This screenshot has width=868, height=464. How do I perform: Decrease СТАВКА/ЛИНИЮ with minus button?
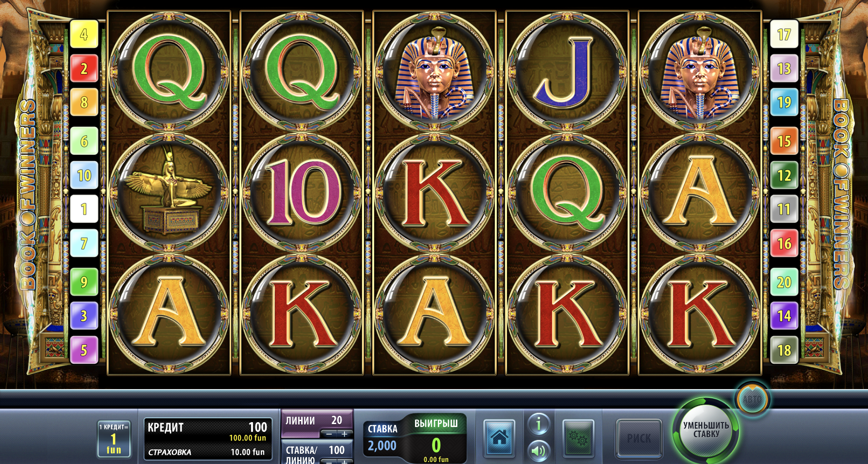[x=329, y=462]
